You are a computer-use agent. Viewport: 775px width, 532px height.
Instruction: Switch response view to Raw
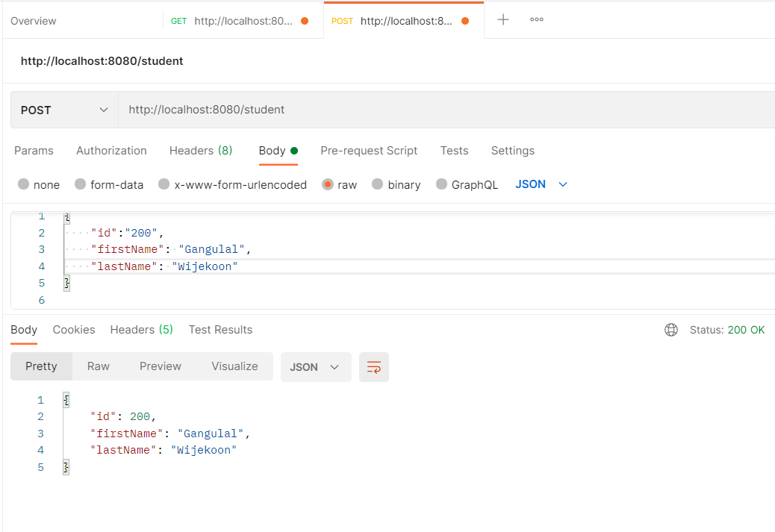[x=98, y=366]
